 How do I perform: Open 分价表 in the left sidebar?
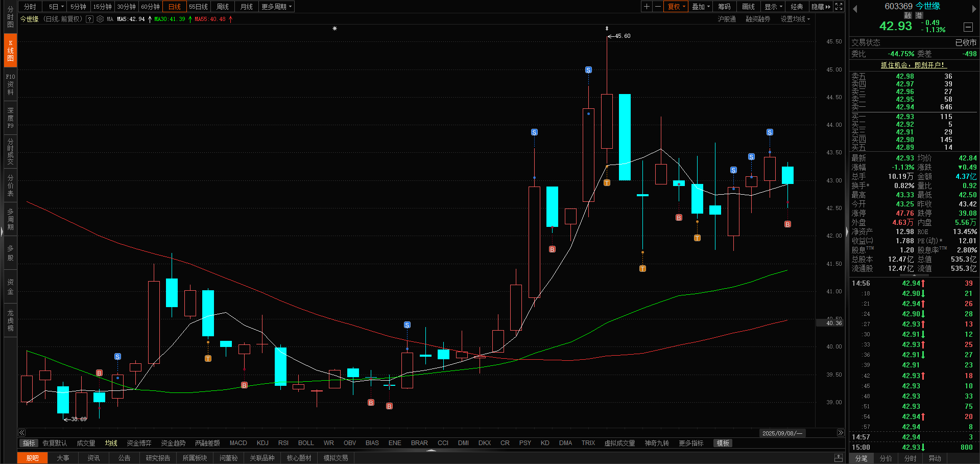coord(10,185)
